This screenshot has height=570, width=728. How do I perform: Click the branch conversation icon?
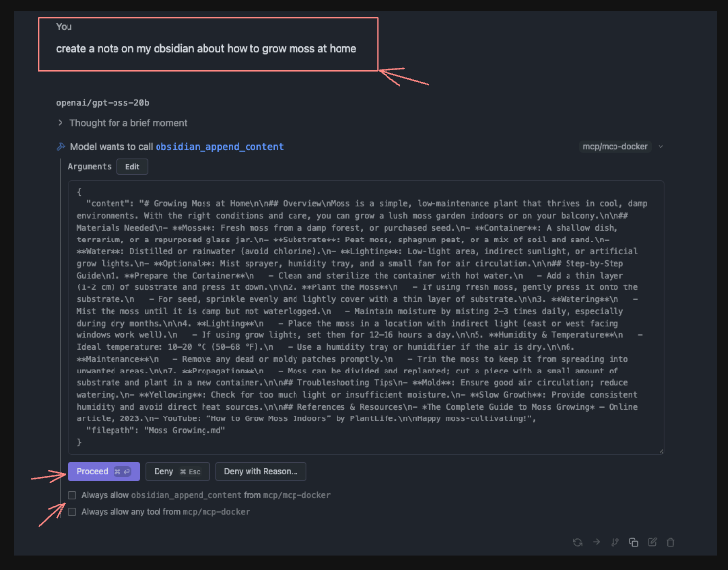(x=614, y=542)
